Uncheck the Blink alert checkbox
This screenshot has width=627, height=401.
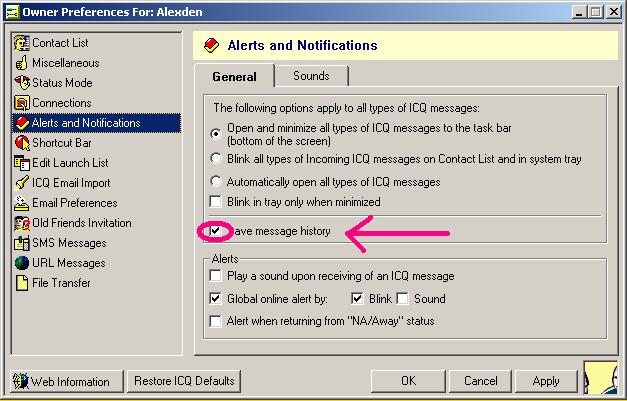tap(357, 298)
